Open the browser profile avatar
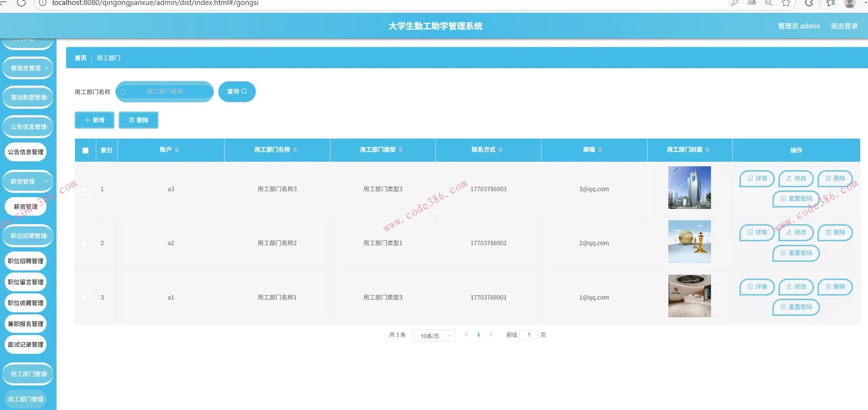The height and width of the screenshot is (410, 868). (x=850, y=3)
